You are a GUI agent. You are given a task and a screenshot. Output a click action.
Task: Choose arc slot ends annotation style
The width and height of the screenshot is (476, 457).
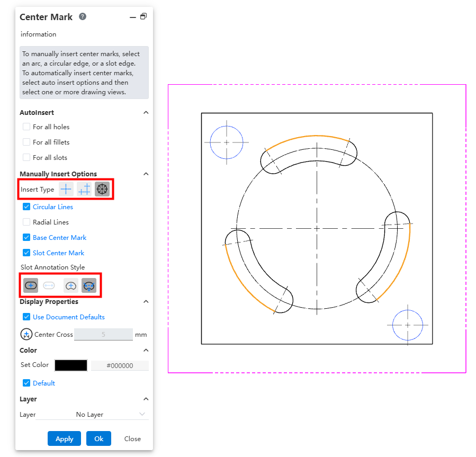(89, 285)
